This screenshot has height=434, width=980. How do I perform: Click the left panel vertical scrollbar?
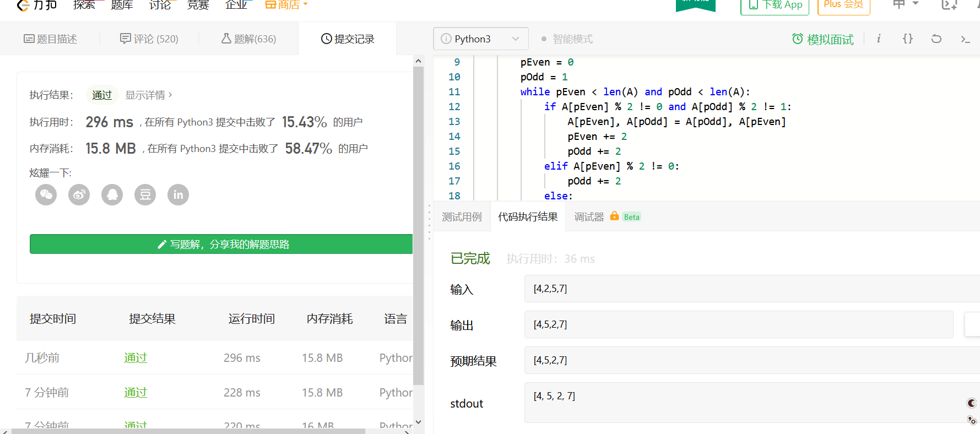418,226
